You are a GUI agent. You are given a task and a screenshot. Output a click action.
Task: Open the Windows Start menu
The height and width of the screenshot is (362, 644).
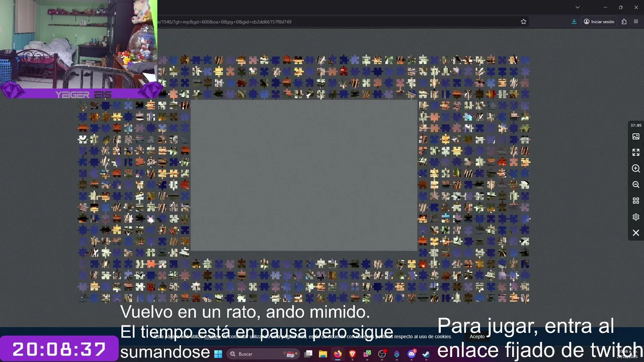218,354
